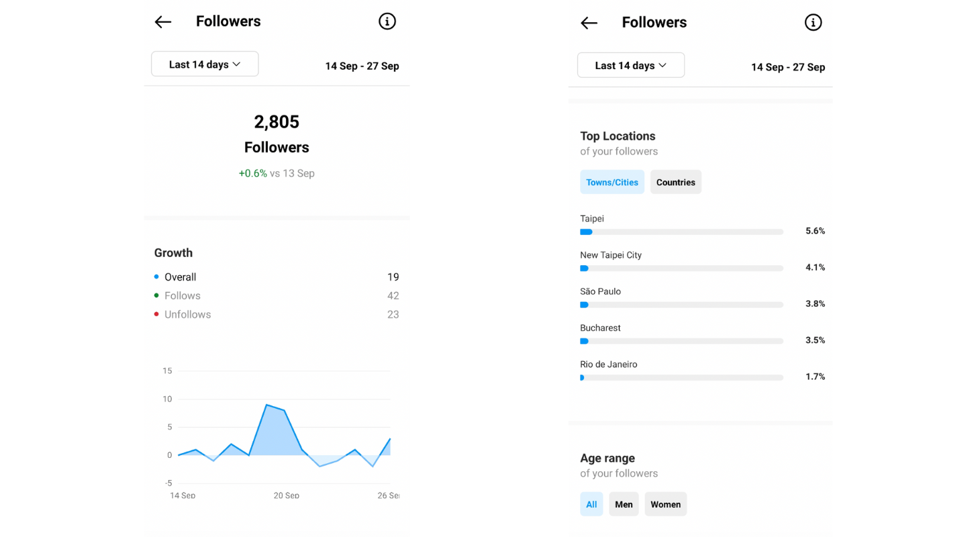Click the Taipei percentage bar
The image size is (980, 537).
tap(681, 232)
